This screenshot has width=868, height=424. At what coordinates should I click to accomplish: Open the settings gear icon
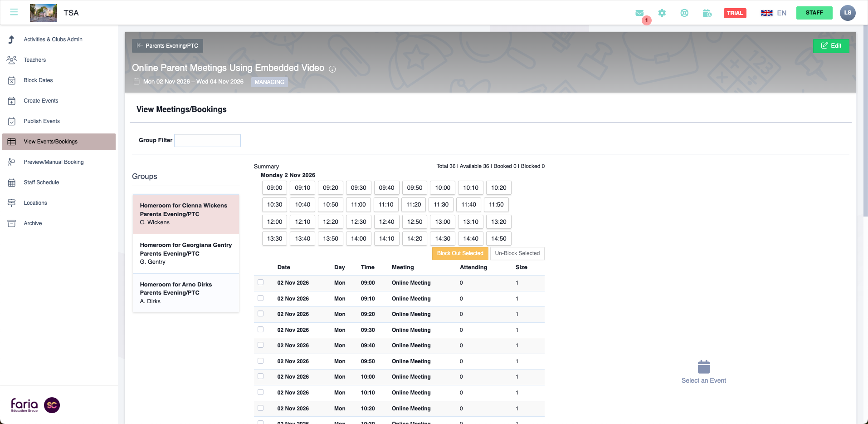(662, 13)
